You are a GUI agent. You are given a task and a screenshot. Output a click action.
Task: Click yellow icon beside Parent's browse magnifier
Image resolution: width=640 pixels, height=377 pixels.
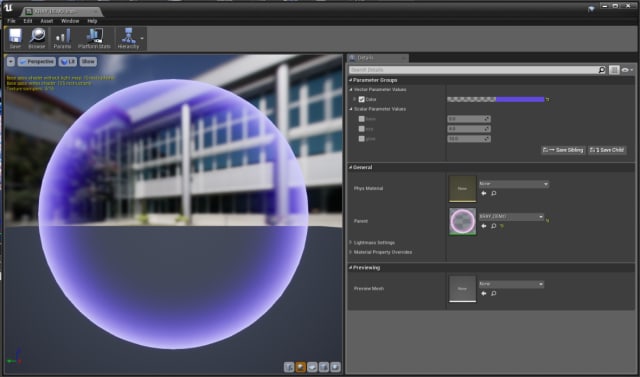(x=501, y=226)
